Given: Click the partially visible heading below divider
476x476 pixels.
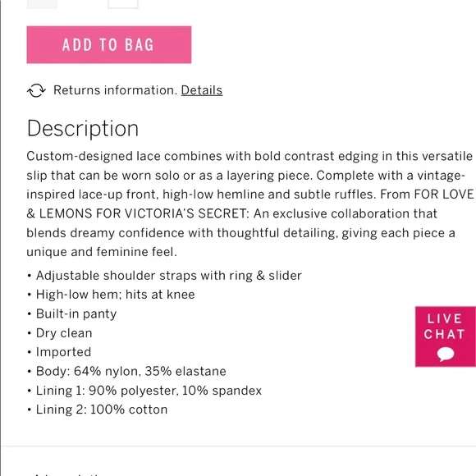Looking at the screenshot, I should tap(66, 474).
